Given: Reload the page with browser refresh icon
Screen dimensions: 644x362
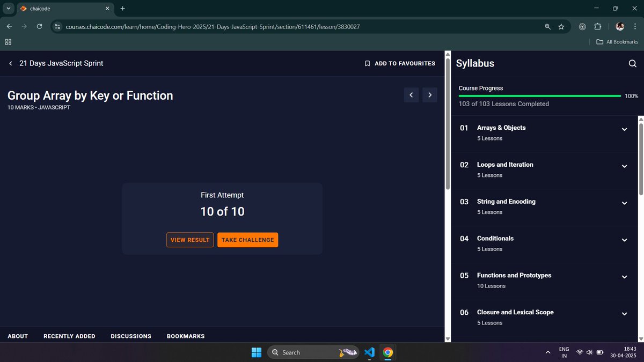Looking at the screenshot, I should (x=39, y=26).
